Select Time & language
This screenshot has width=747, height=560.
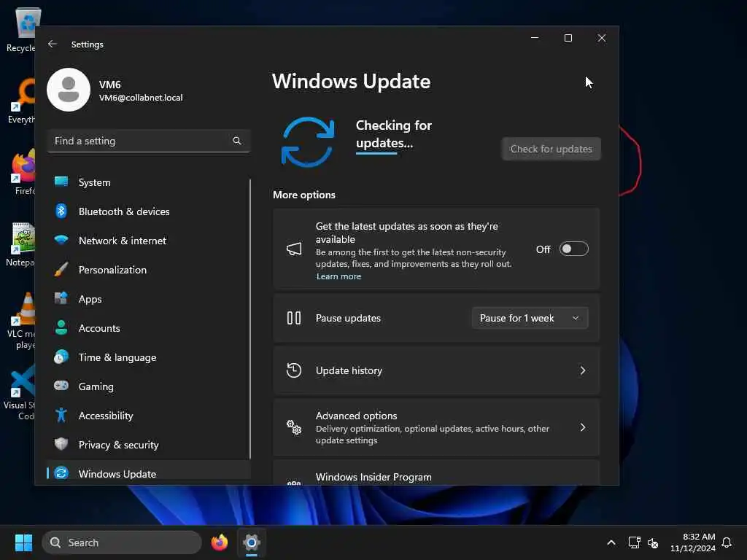tap(149, 357)
